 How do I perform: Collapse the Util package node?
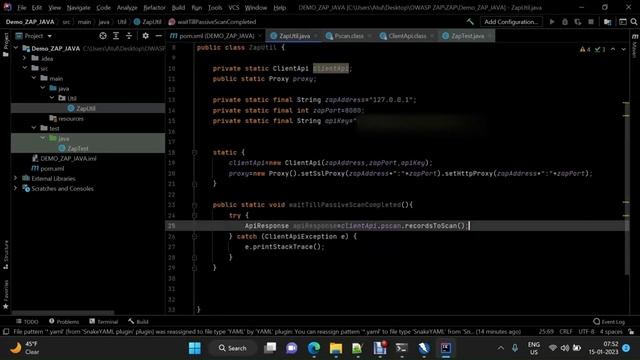point(52,98)
